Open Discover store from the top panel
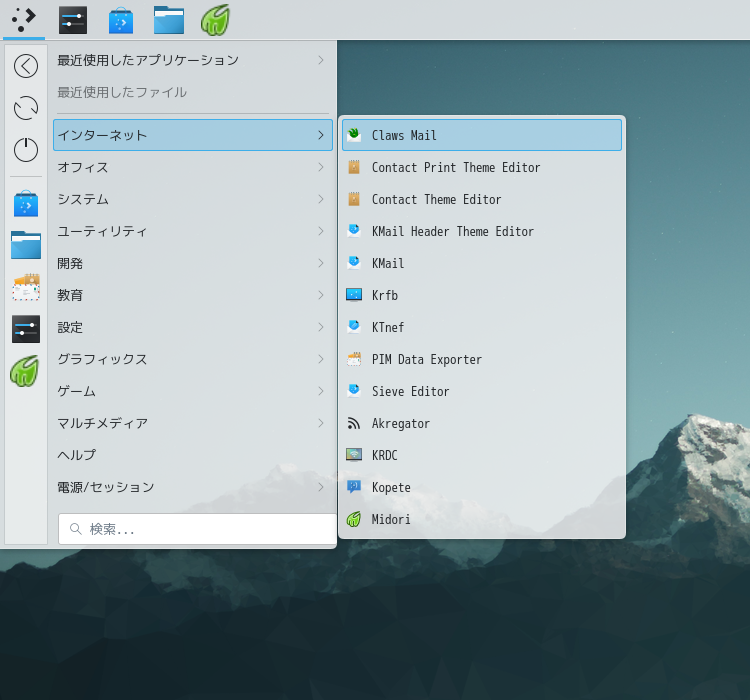This screenshot has height=700, width=750. pyautogui.click(x=121, y=20)
